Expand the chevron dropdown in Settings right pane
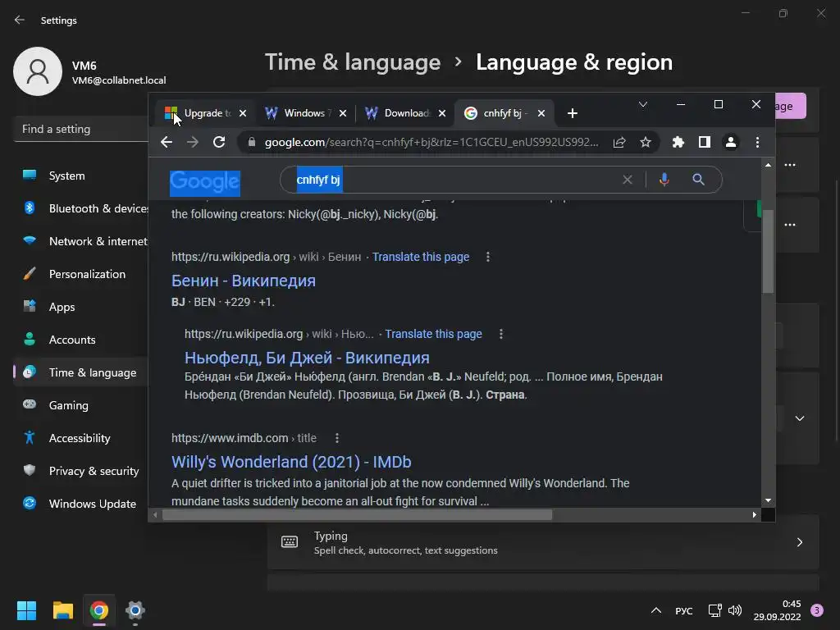 tap(799, 418)
